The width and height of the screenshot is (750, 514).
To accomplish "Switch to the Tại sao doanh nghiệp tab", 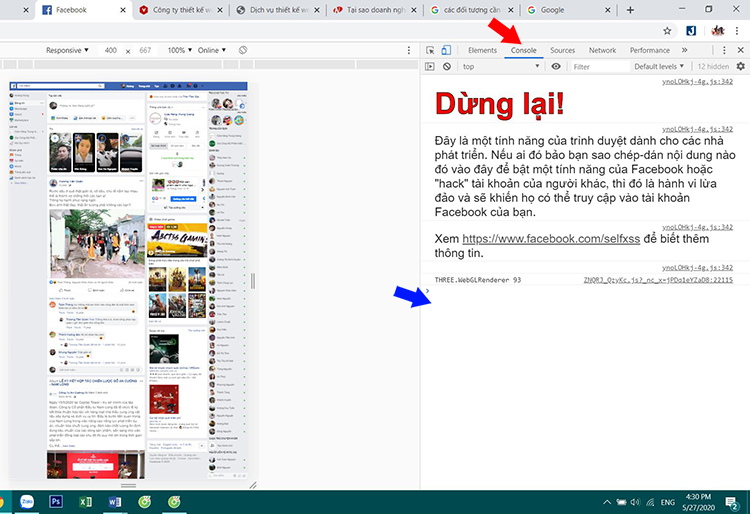I will [x=375, y=10].
